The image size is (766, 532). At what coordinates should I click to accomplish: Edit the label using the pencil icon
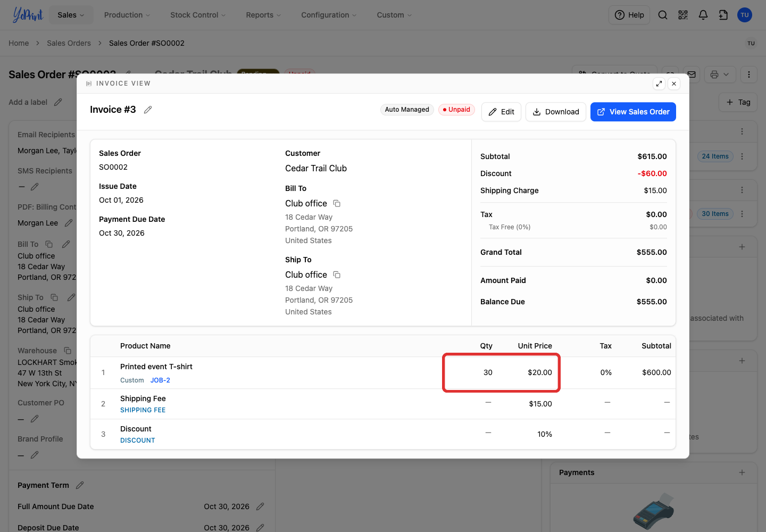[58, 102]
